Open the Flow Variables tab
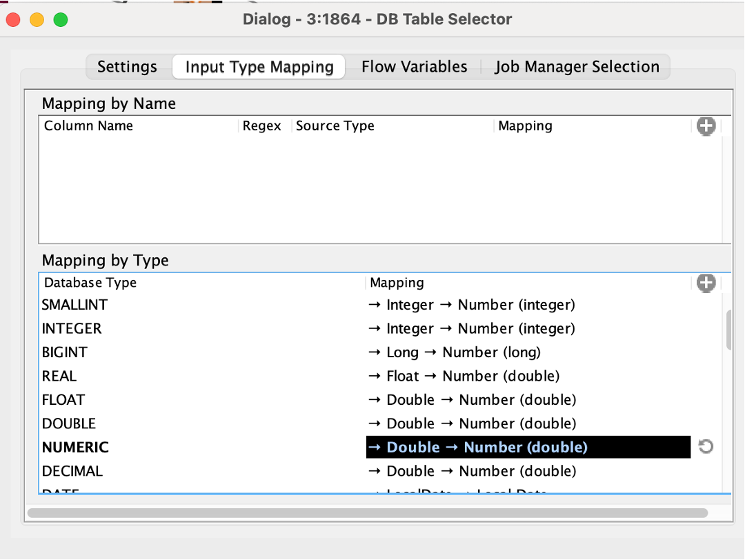The height and width of the screenshot is (560, 745). click(413, 66)
